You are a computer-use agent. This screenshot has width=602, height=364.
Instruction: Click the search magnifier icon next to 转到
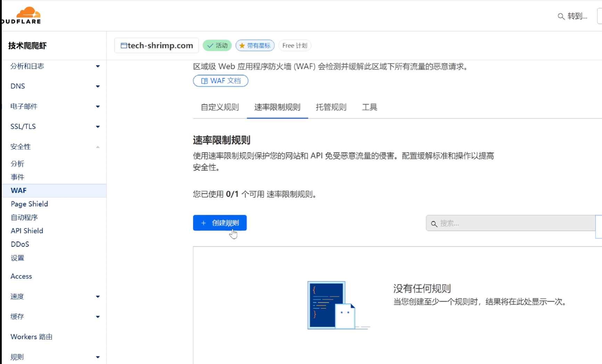point(561,16)
